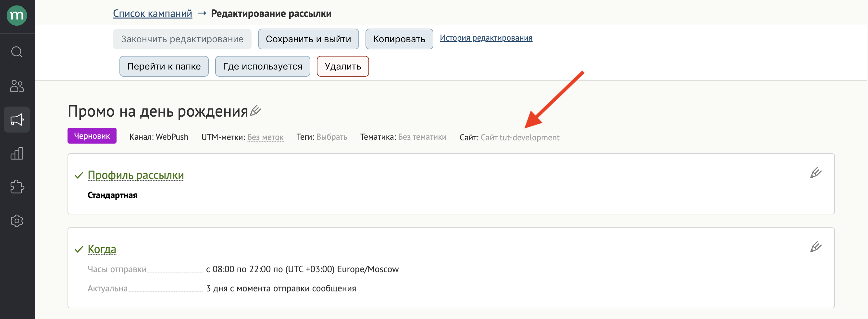Go back via 'Список кампаний' breadcrumb link
Image resolution: width=868 pixels, height=319 pixels.
(x=153, y=14)
